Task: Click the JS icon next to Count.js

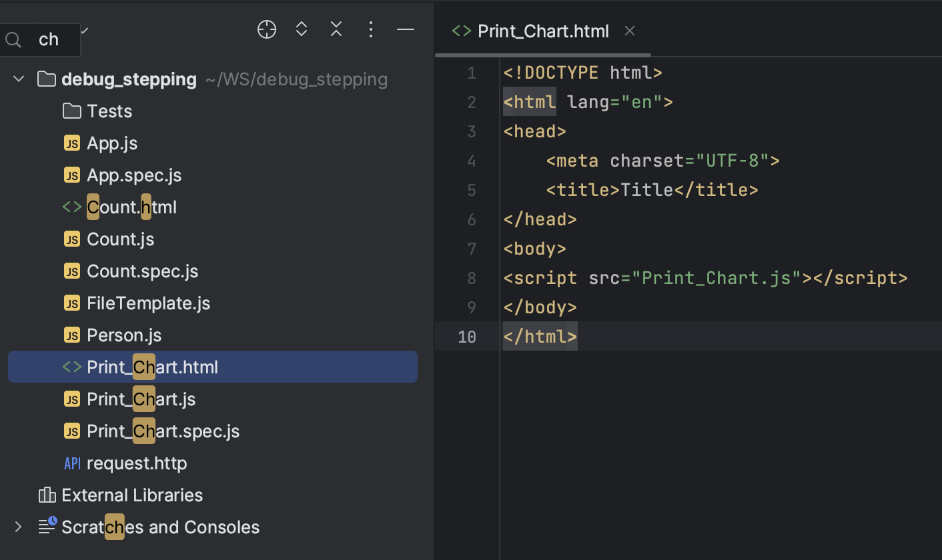Action: [71, 239]
